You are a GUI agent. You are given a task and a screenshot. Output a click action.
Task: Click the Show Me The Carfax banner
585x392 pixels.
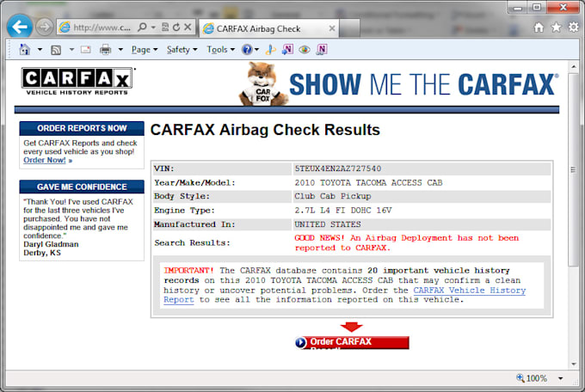point(423,84)
